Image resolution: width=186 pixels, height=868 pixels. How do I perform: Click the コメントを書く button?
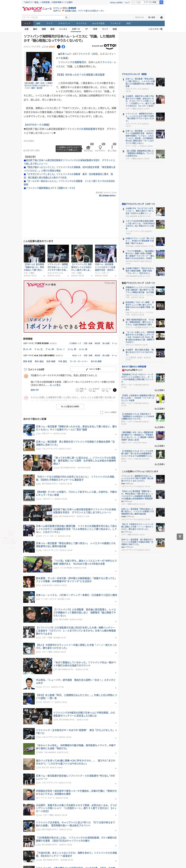(93, 369)
